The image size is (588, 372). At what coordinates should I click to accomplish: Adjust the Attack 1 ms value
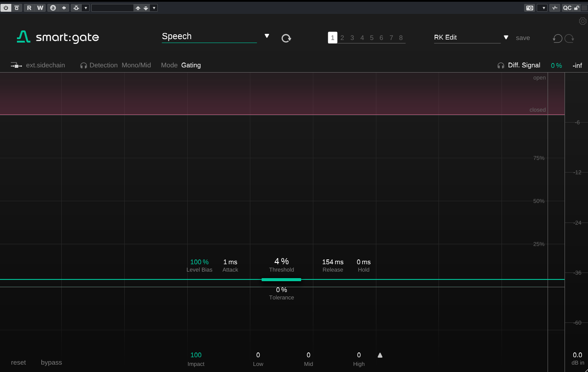pos(230,262)
